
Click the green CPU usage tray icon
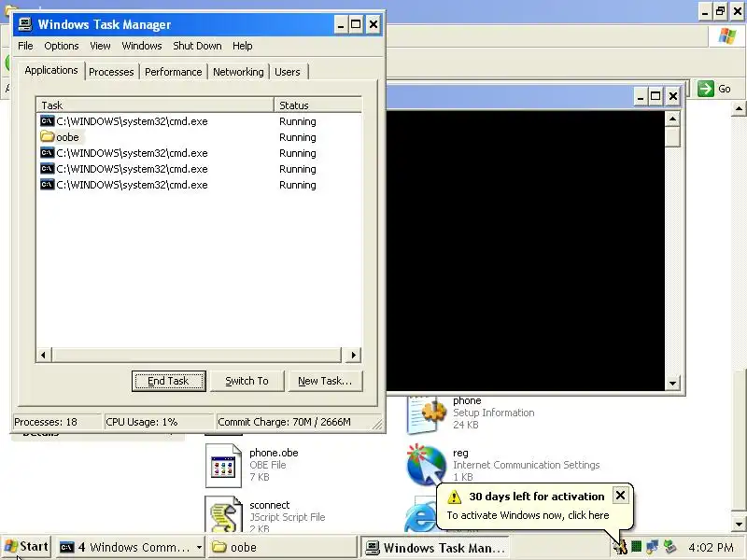[x=636, y=547]
